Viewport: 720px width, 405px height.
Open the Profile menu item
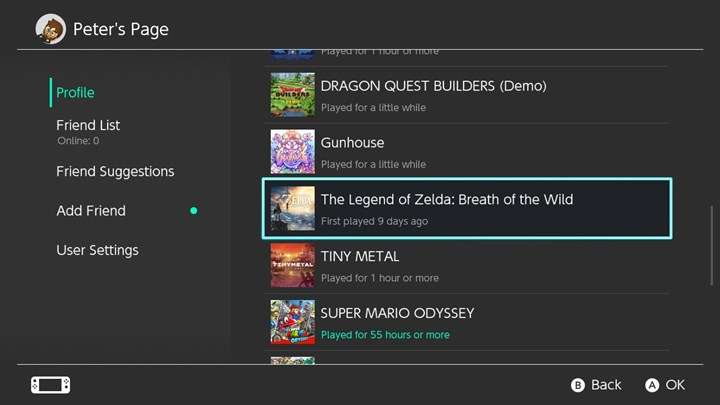pyautogui.click(x=75, y=93)
